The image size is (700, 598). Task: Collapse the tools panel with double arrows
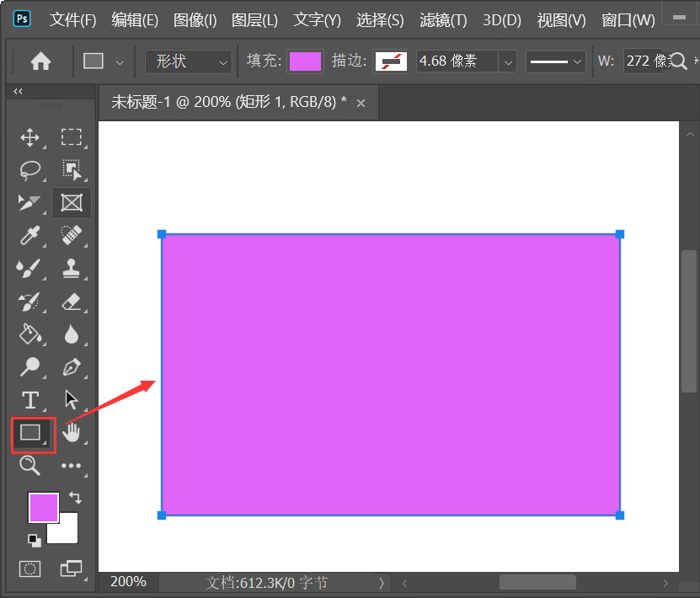coord(18,91)
